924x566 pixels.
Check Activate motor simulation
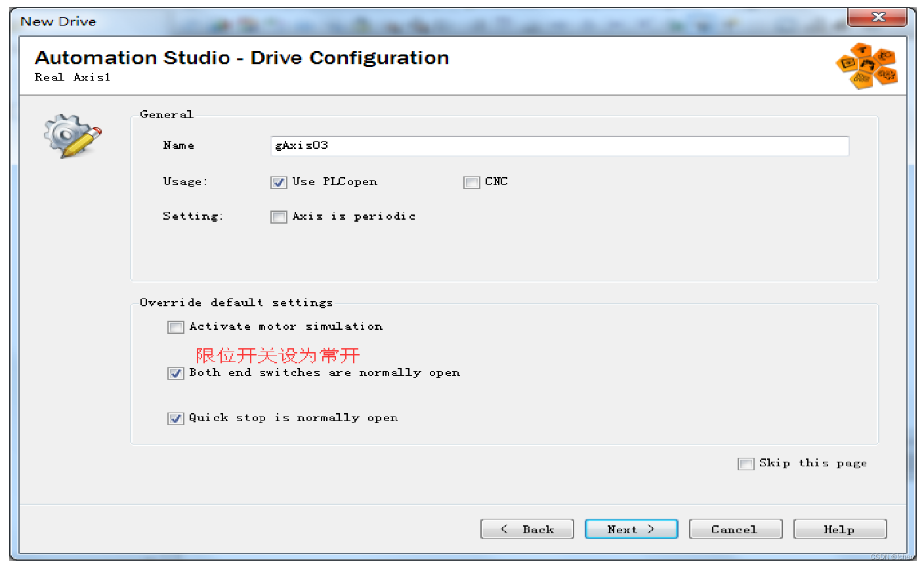pos(176,327)
